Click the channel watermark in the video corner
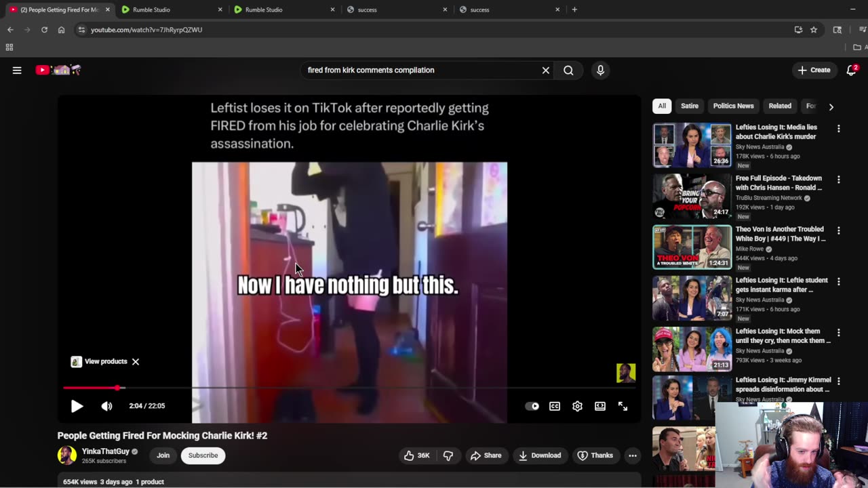This screenshot has height=488, width=868. pyautogui.click(x=625, y=373)
